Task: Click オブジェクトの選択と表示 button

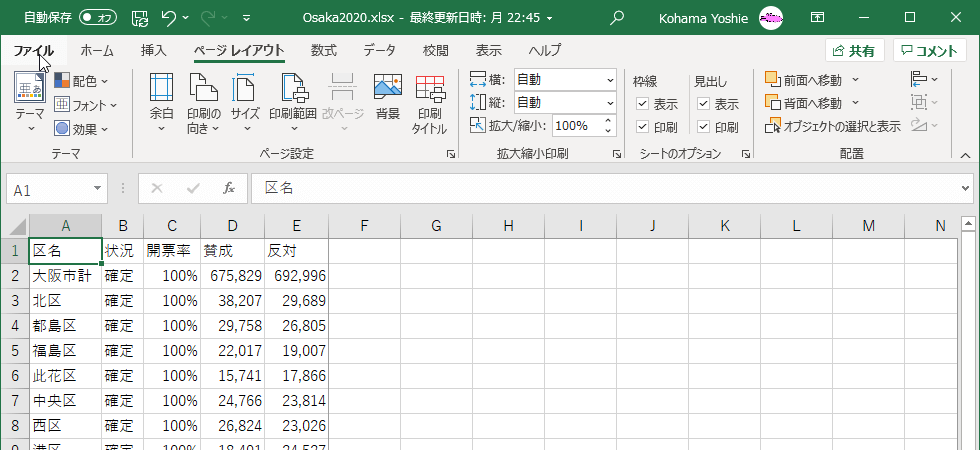Action: coord(833,126)
